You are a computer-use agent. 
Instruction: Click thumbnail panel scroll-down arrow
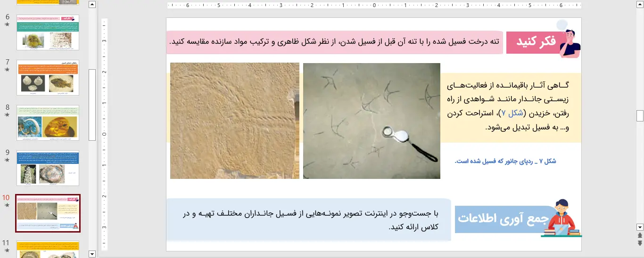click(92, 254)
